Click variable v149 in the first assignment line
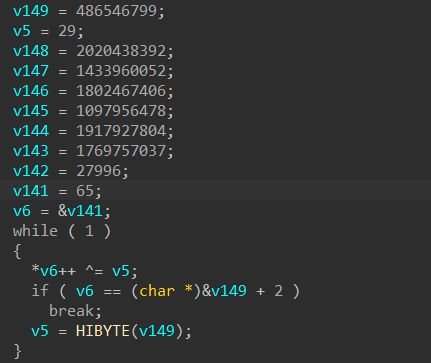Viewport: 431px width, 363px height. (31, 11)
